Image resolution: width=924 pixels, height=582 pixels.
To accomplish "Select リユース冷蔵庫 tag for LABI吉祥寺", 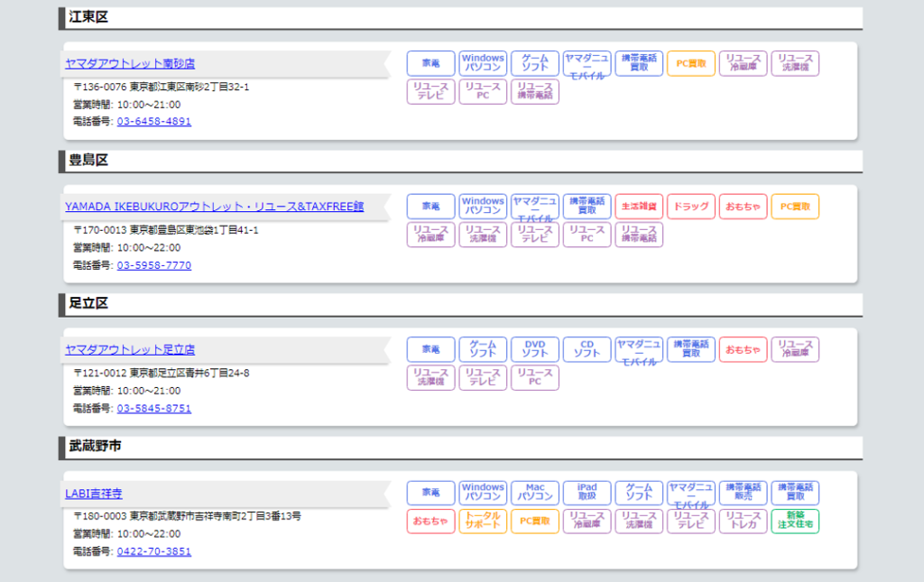I will [x=587, y=522].
